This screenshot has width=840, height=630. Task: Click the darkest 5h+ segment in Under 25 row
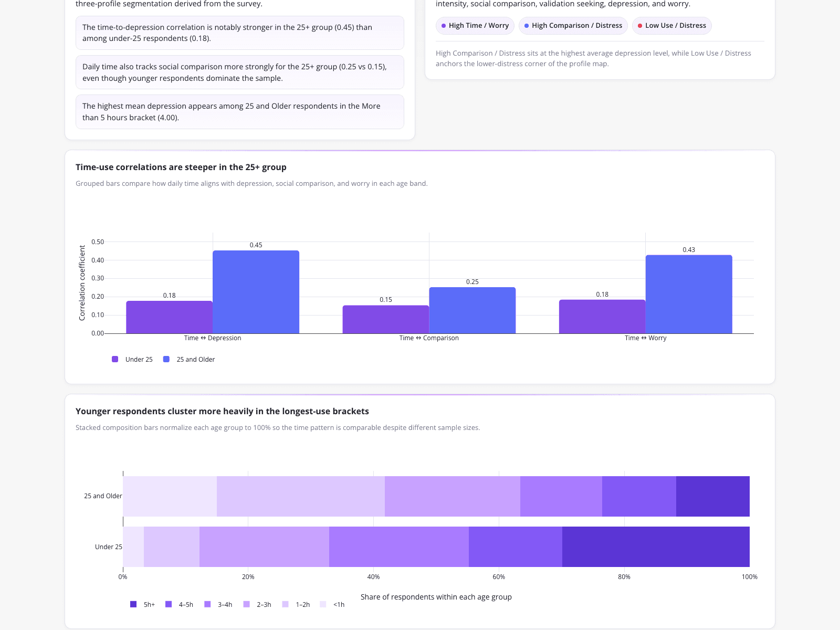pyautogui.click(x=656, y=547)
